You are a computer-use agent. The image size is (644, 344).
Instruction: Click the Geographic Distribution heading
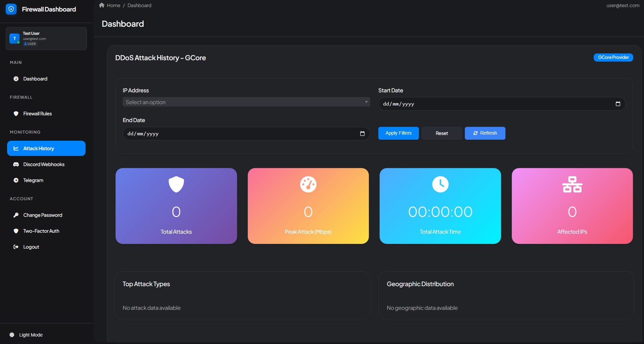(420, 284)
